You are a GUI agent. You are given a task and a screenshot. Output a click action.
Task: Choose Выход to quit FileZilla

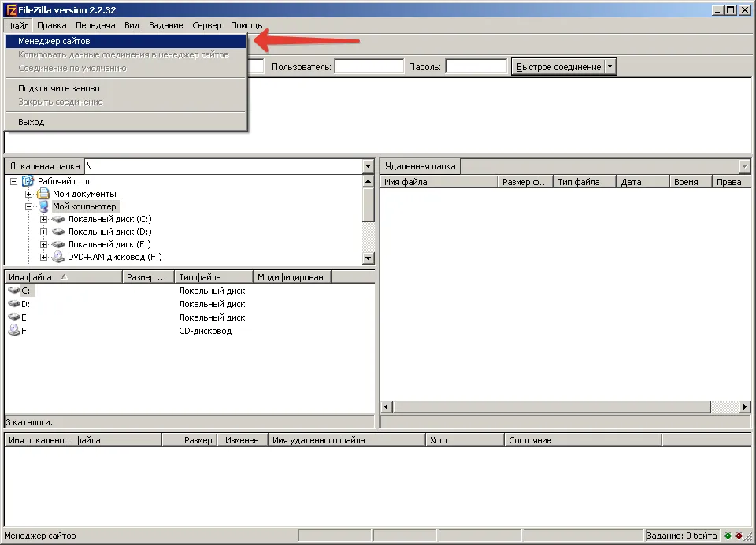click(125, 122)
